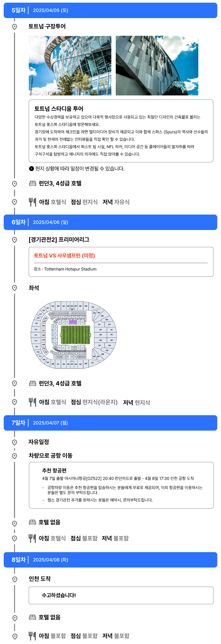Click fork-knife meal icon under Day 5
Viewport: 221px width, 644px height.
tap(32, 202)
